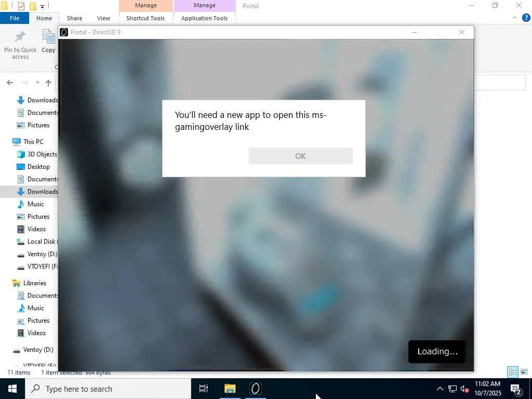This screenshot has height=399, width=532.
Task: Open the File menu in Explorer
Action: pyautogui.click(x=15, y=18)
